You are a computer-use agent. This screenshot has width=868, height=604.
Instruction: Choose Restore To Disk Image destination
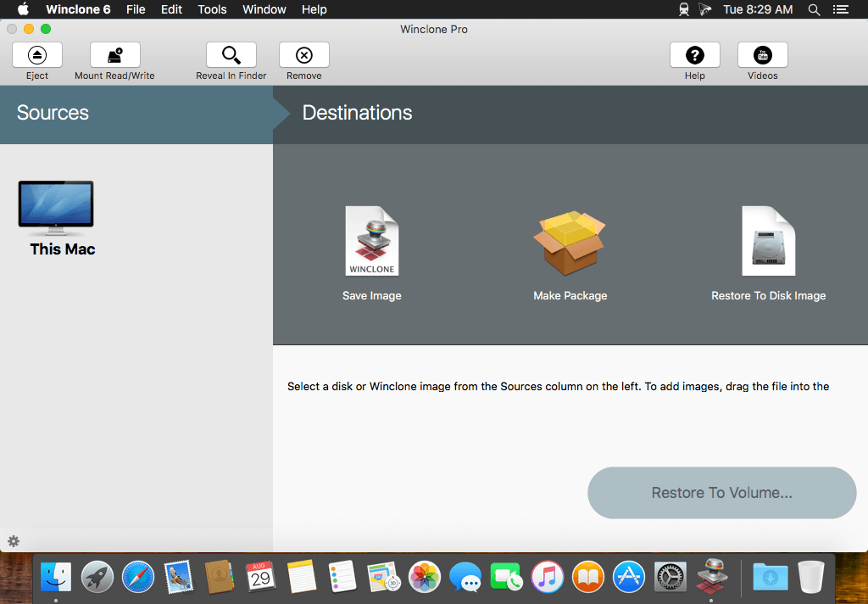(x=768, y=254)
